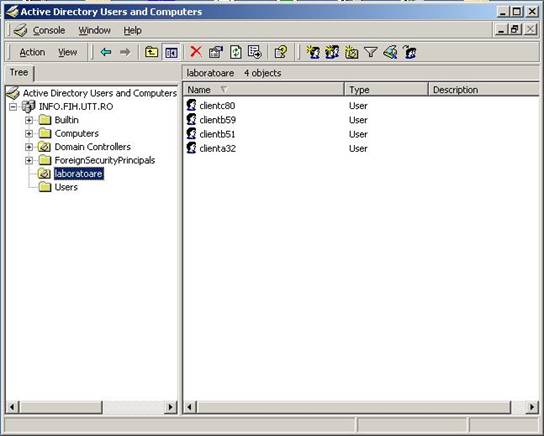Click the Filter funnel icon

tap(371, 53)
